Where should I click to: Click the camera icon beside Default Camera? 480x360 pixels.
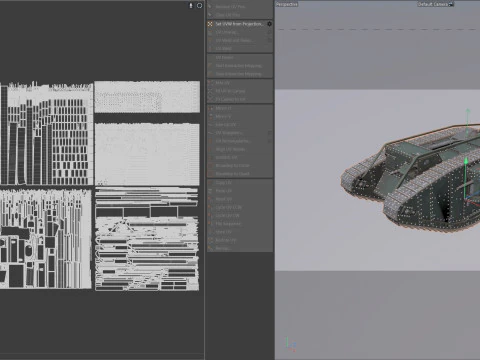[451, 4]
